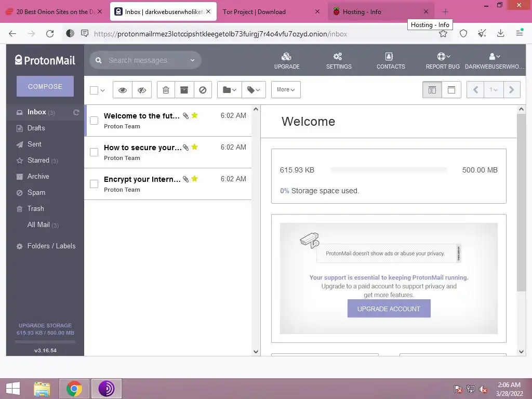This screenshot has width=532, height=399.
Task: Bookmark this page with the star icon
Action: [443, 34]
